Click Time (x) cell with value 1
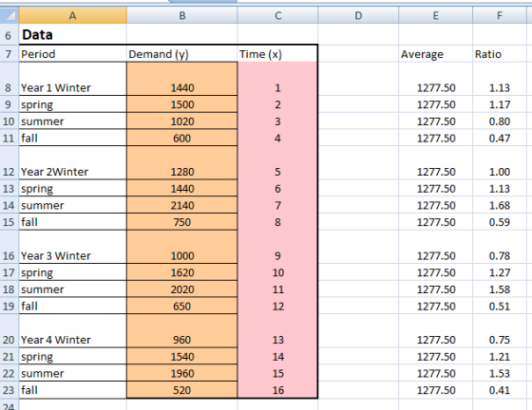 click(x=277, y=79)
